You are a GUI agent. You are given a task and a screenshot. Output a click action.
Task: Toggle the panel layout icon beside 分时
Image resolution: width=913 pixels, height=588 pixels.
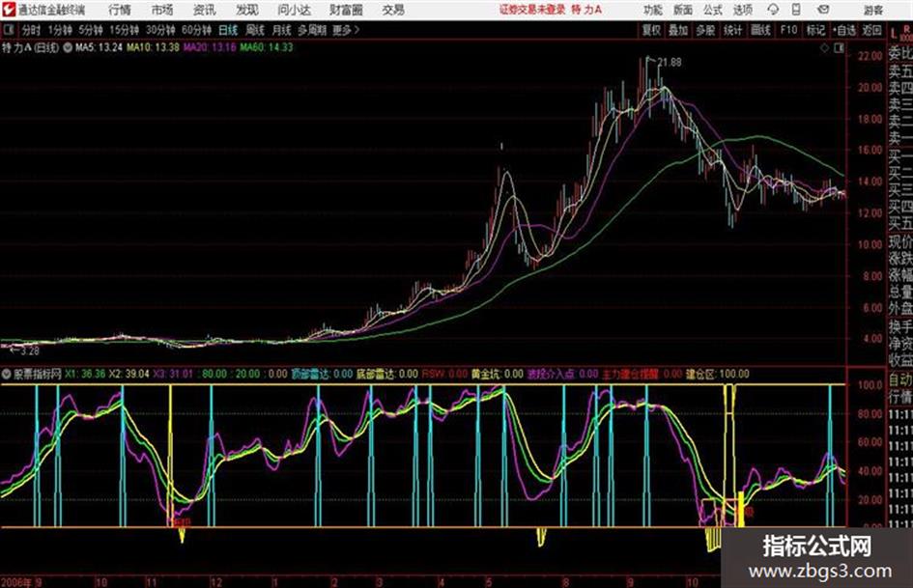point(9,30)
